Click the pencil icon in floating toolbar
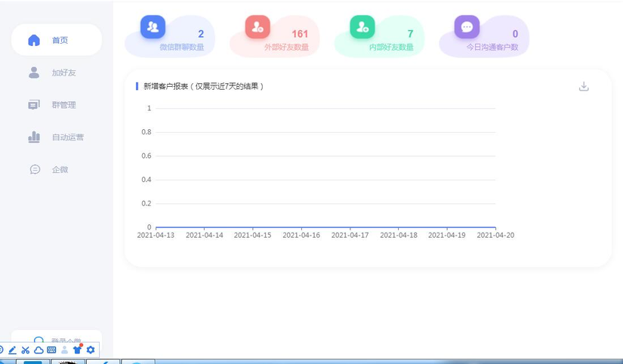623x364 pixels. pos(12,350)
